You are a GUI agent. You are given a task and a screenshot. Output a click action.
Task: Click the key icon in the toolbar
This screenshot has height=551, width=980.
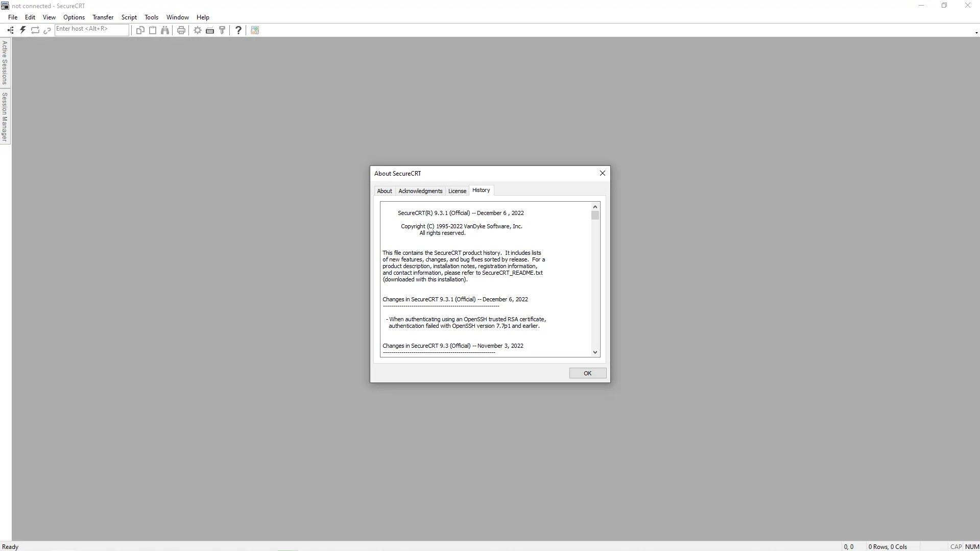click(222, 30)
